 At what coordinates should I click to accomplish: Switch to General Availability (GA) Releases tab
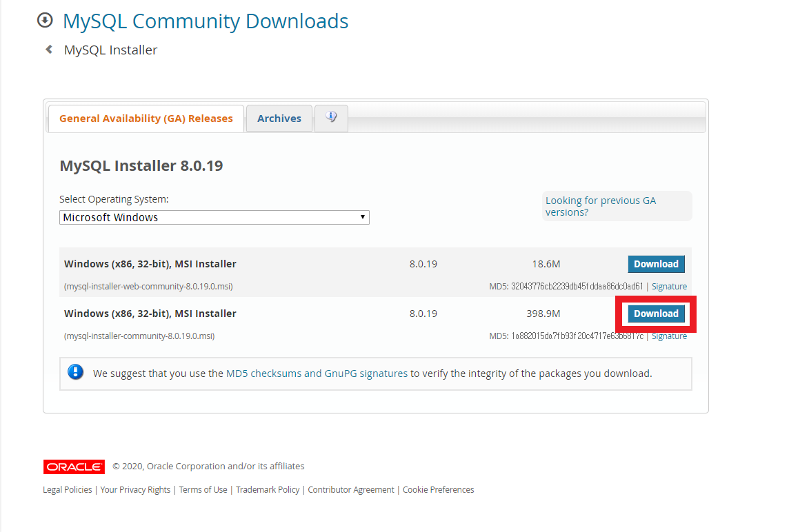(x=146, y=119)
